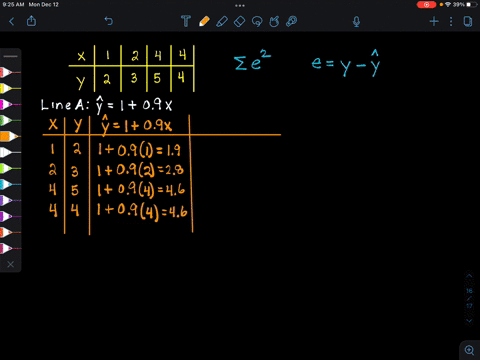Tap the blue Σe² formula
The height and width of the screenshot is (360, 480).
coord(252,60)
